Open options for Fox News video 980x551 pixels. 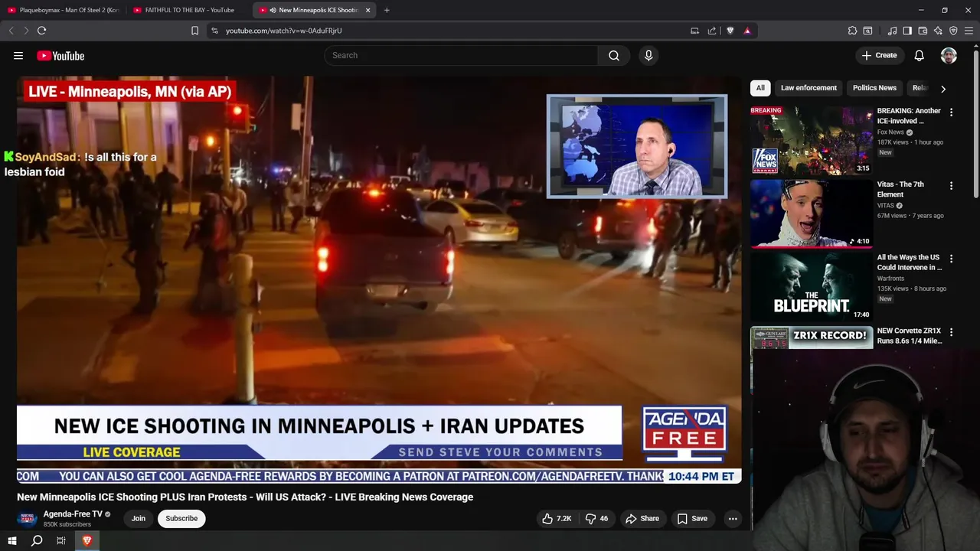(951, 112)
